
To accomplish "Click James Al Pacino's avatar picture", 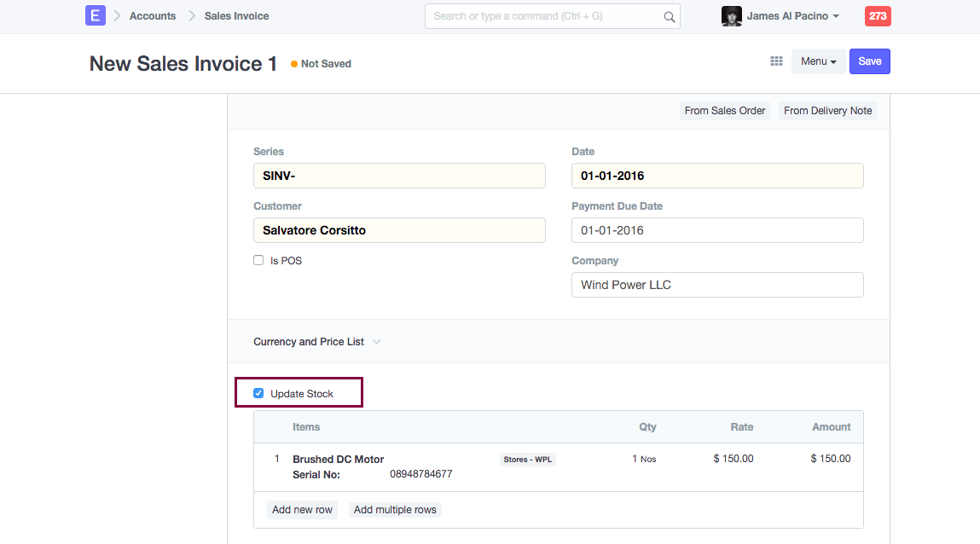I will pyautogui.click(x=731, y=16).
